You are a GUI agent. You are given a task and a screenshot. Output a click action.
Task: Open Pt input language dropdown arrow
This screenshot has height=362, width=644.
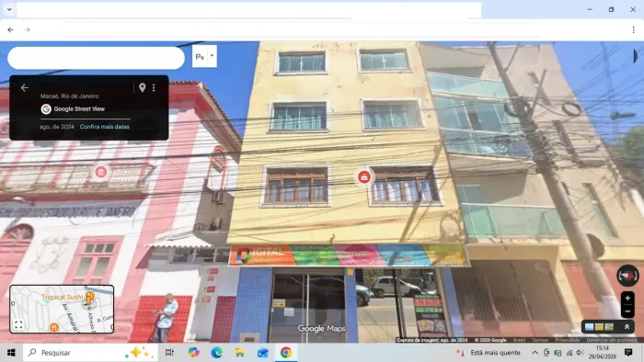(x=212, y=56)
